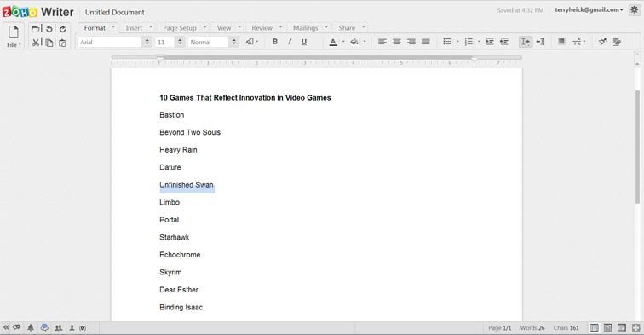Image resolution: width=644 pixels, height=335 pixels.
Task: Click the collaborators icon in status bar
Action: click(59, 327)
